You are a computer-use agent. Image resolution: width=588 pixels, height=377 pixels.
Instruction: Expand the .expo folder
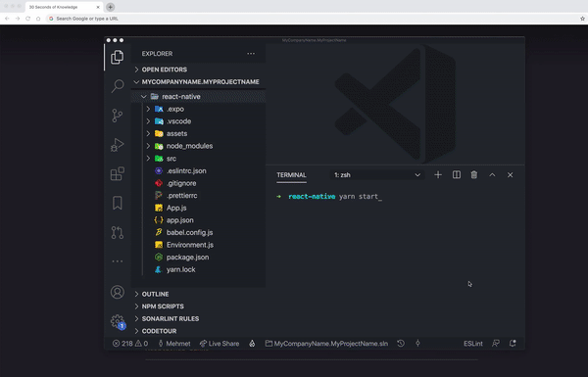pyautogui.click(x=198, y=109)
